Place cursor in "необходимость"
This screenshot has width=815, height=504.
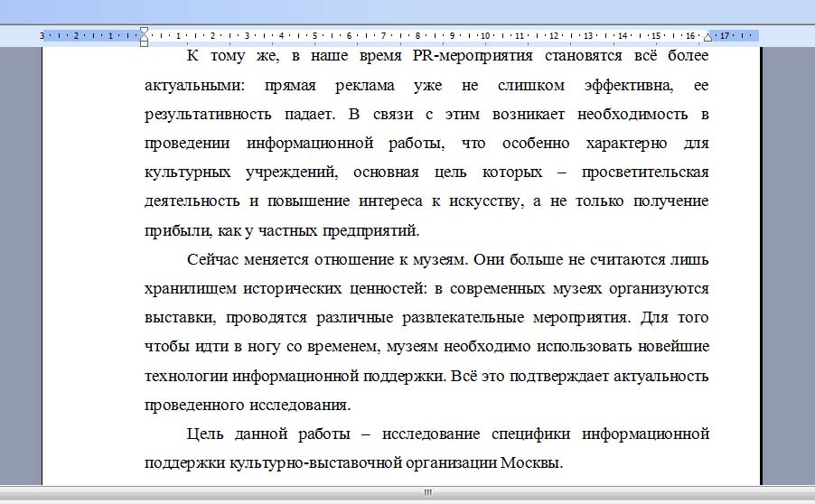pyautogui.click(x=632, y=114)
